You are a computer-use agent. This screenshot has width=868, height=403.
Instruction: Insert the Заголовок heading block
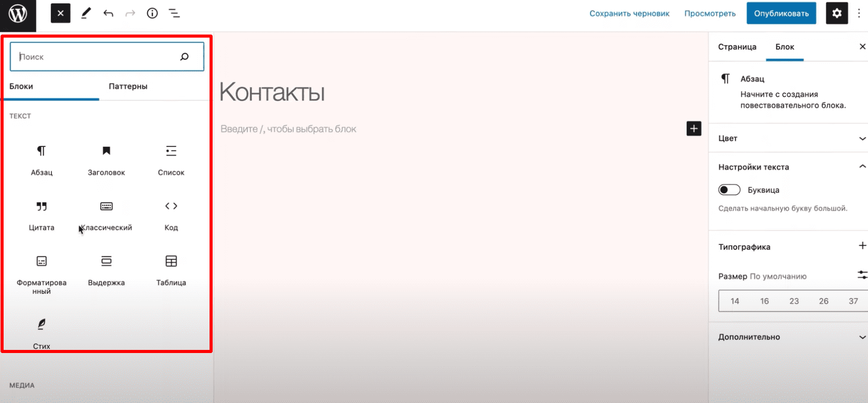click(x=107, y=160)
